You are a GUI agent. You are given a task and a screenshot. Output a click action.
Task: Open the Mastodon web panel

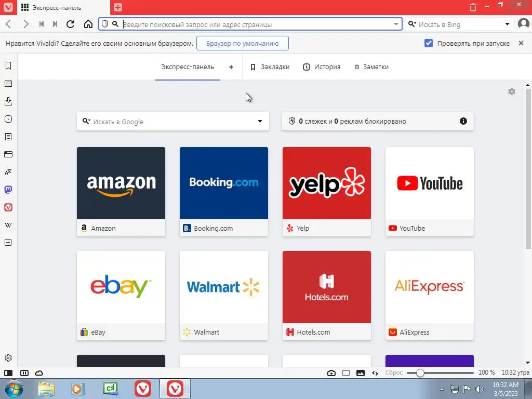[x=8, y=190]
